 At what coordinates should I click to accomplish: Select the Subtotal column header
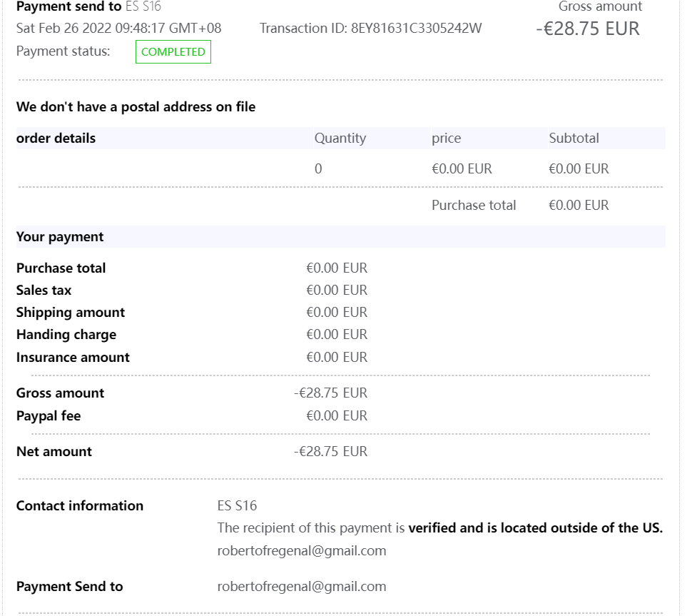[574, 138]
